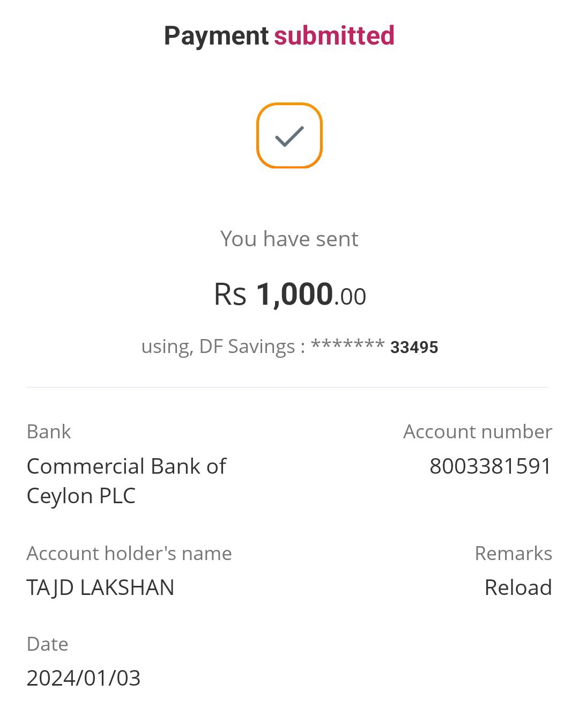This screenshot has width=579, height=728.
Task: Click the orange checkmark success icon
Action: 289,136
